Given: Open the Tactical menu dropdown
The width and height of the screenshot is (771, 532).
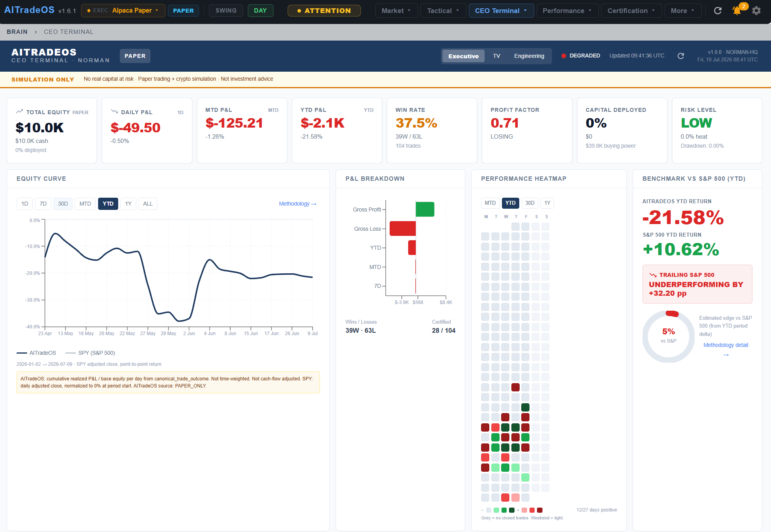Looking at the screenshot, I should coord(443,11).
